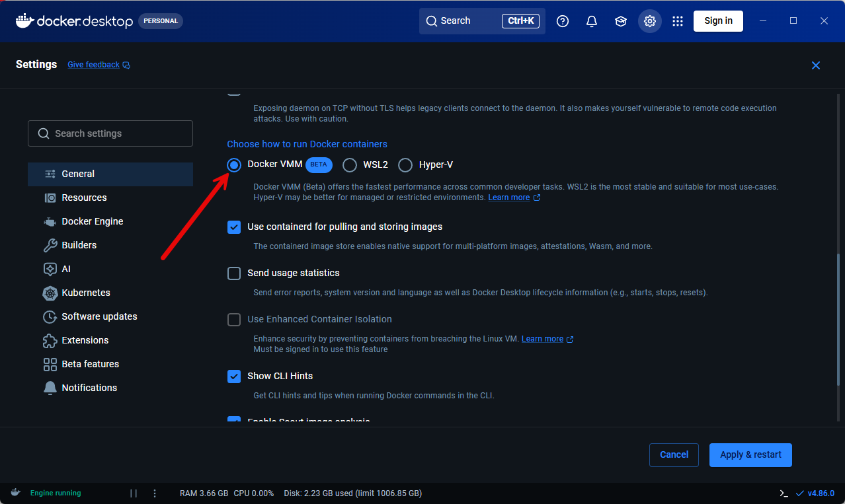
Task: Enable Send usage statistics checkbox
Action: click(234, 273)
